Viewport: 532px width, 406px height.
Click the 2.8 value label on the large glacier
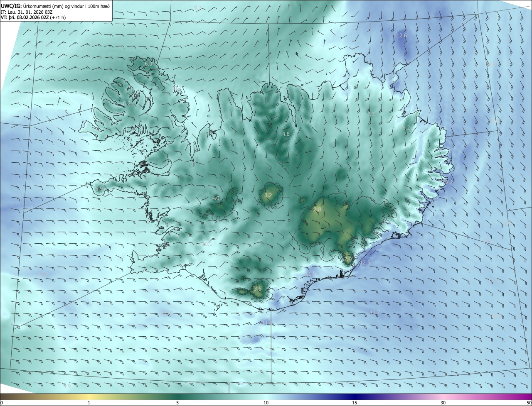click(x=317, y=210)
